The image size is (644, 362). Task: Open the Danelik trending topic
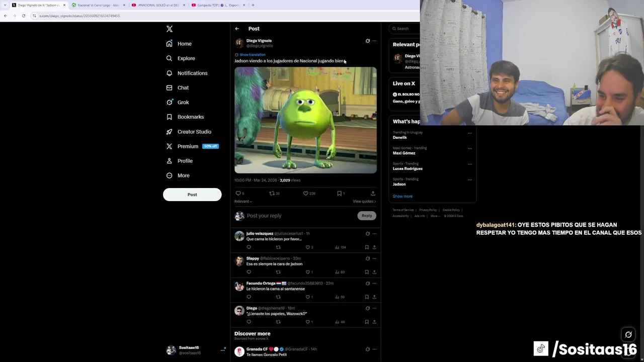pos(400,138)
